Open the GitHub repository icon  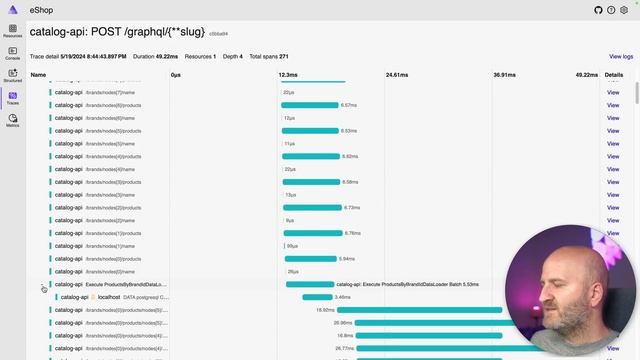click(598, 10)
